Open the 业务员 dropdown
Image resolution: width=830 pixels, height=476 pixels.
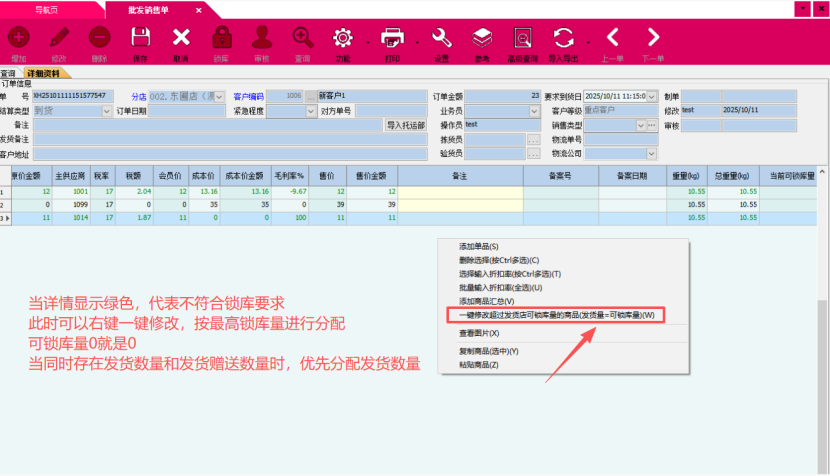(x=534, y=111)
